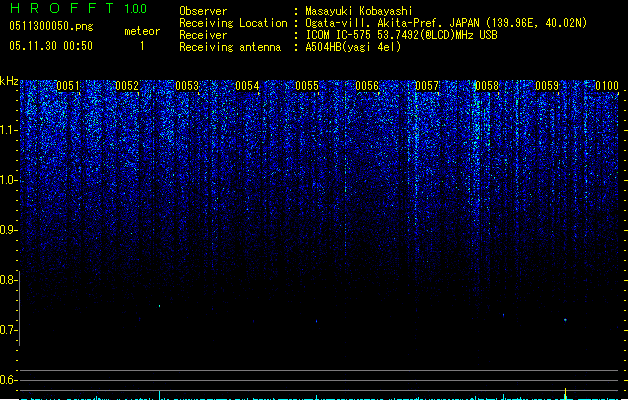Click the 1.1 kHz axis tick label
The image size is (629, 400).
8,130
